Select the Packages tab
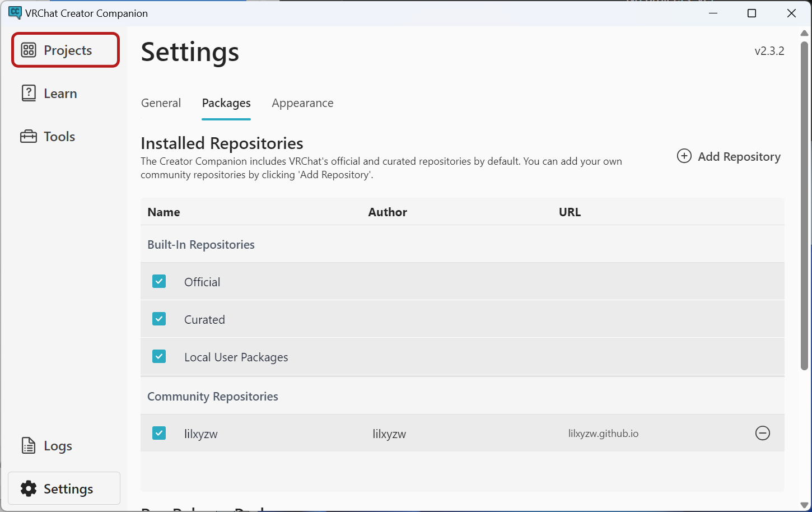The height and width of the screenshot is (512, 812). [226, 103]
